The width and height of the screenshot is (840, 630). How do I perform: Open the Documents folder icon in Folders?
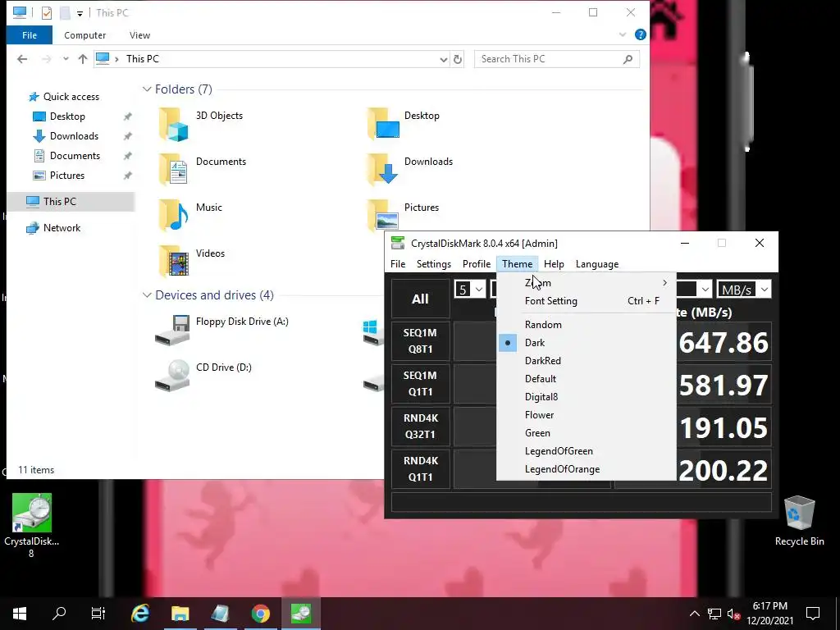[174, 170]
